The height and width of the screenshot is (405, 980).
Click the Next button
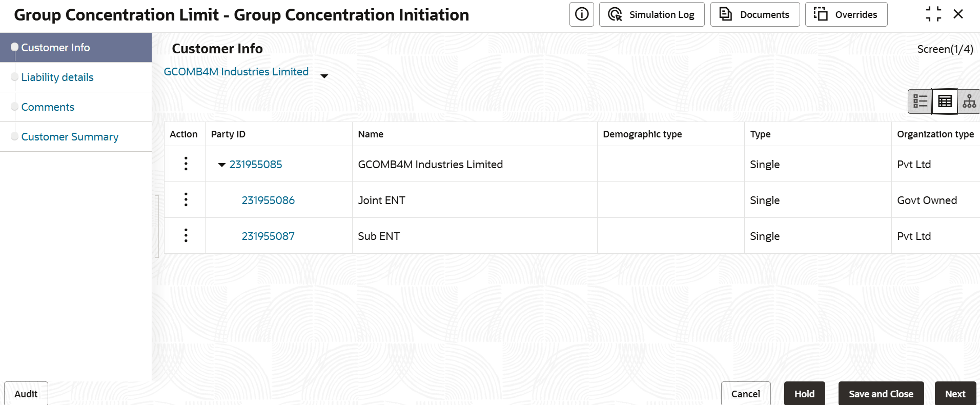[x=955, y=394]
